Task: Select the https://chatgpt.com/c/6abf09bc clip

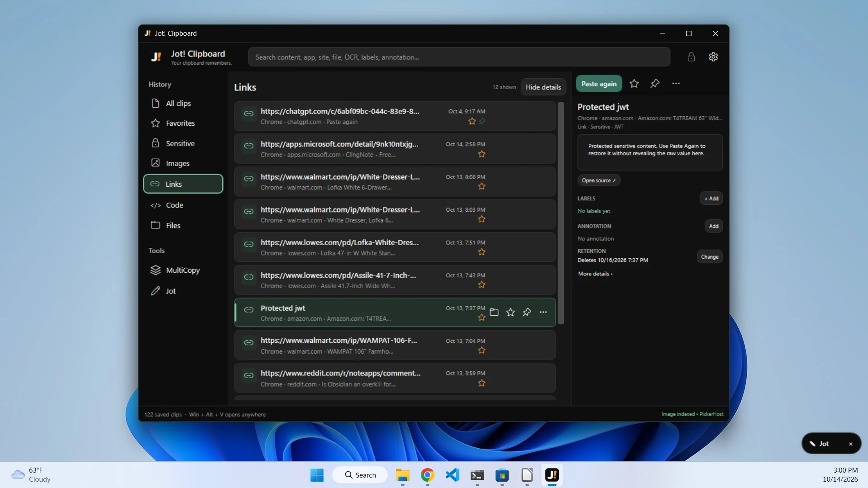Action: pos(395,116)
